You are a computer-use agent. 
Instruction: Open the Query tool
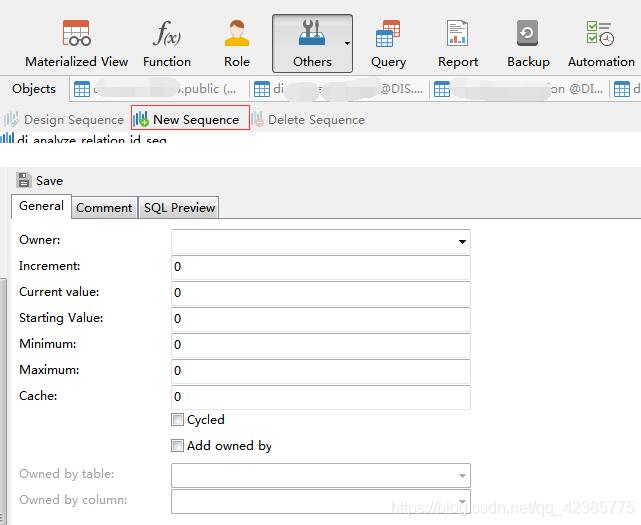click(x=388, y=43)
